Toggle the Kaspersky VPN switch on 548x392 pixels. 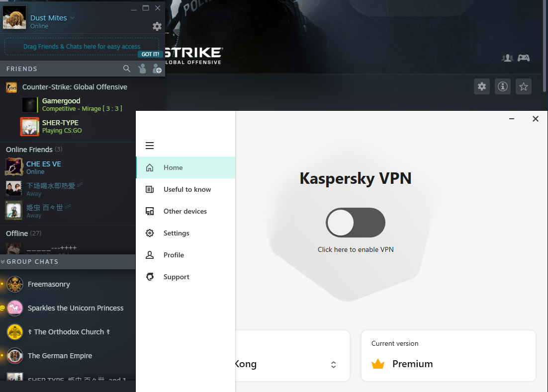[x=356, y=223]
